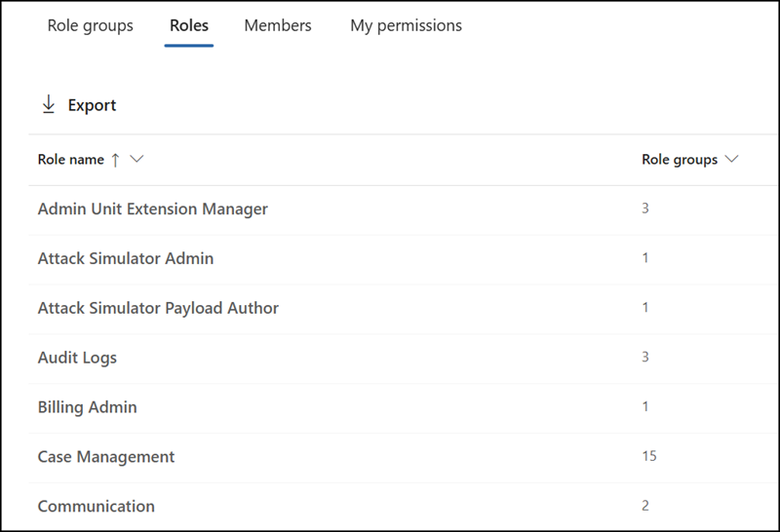The height and width of the screenshot is (532, 780).
Task: Sort by the Role name column header
Action: coord(70,160)
